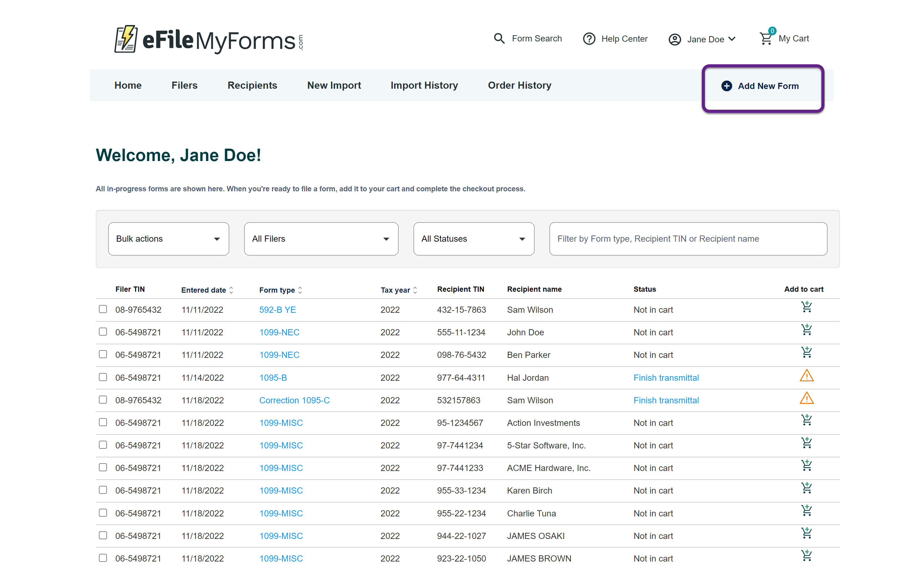Add Karen Birch form to cart

coord(806,488)
